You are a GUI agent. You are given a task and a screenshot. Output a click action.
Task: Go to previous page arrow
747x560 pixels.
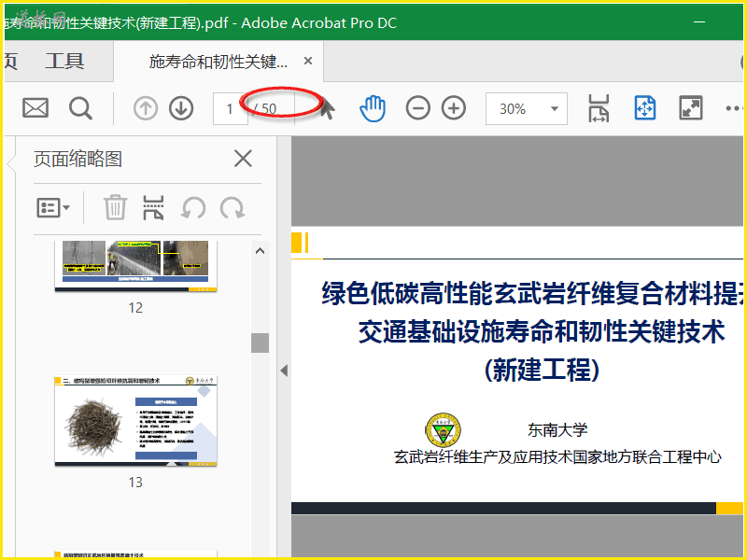pyautogui.click(x=146, y=108)
